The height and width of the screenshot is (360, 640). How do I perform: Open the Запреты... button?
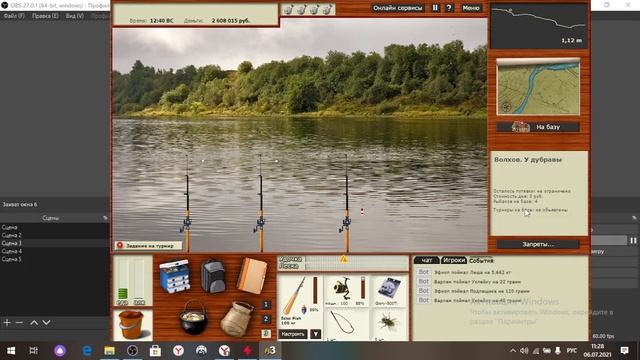click(538, 244)
